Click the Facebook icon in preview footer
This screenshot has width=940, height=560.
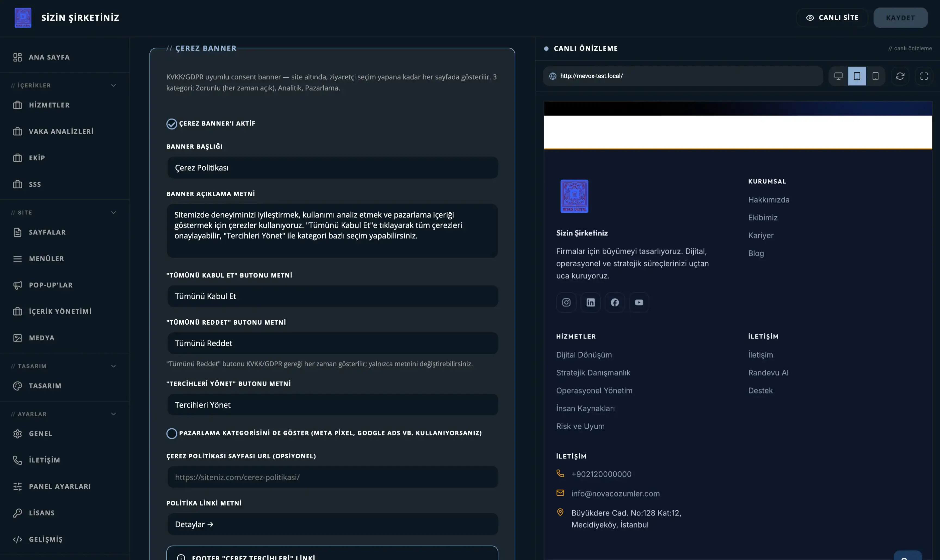click(615, 303)
